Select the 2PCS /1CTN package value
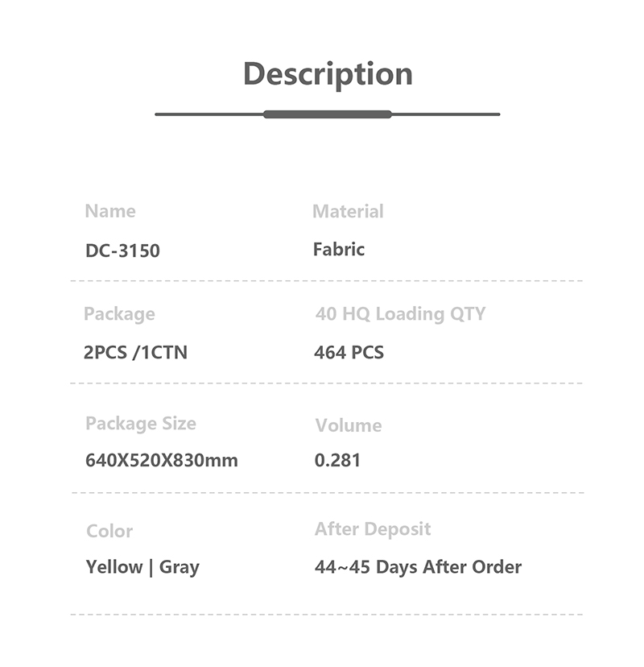Image resolution: width=644 pixels, height=667 pixels. [135, 352]
